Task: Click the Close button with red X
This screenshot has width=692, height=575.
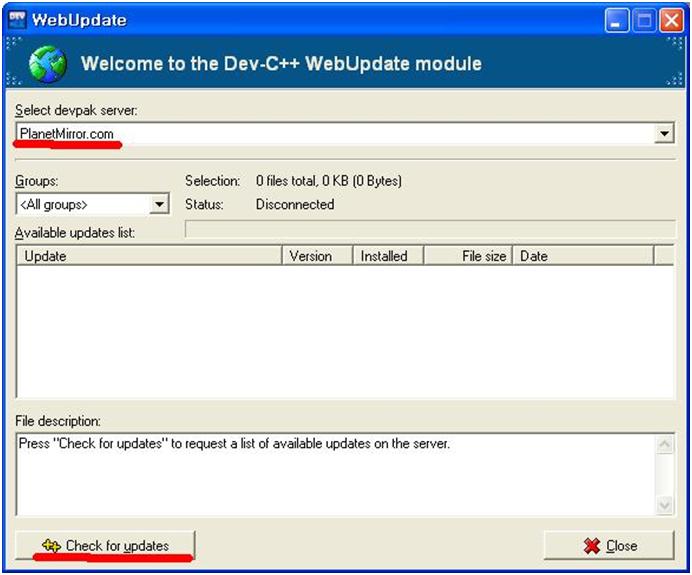Action: [609, 545]
